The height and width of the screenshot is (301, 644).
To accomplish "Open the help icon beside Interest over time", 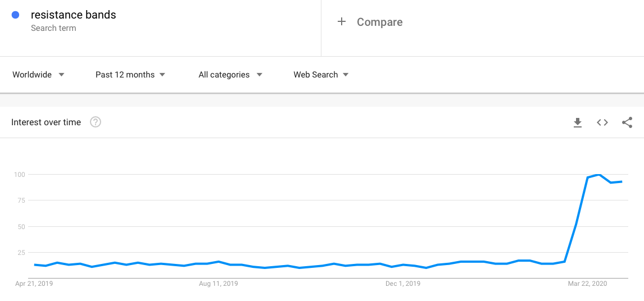I will pyautogui.click(x=96, y=122).
